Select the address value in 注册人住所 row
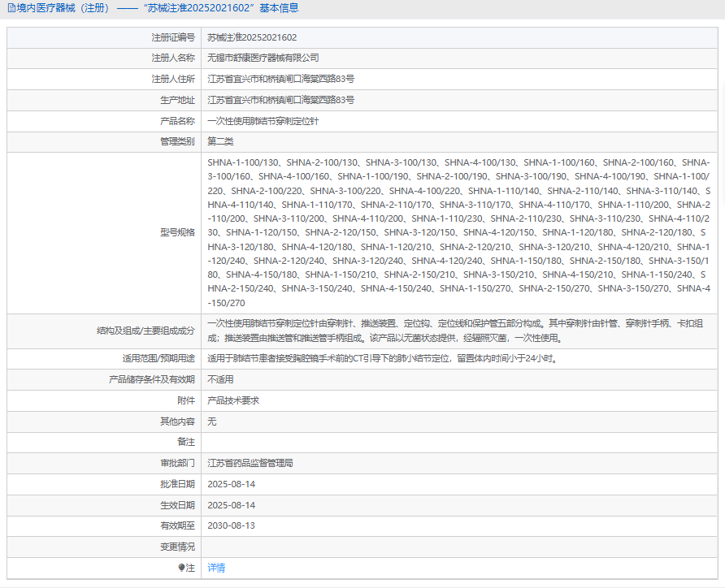The height and width of the screenshot is (588, 725). click(280, 79)
